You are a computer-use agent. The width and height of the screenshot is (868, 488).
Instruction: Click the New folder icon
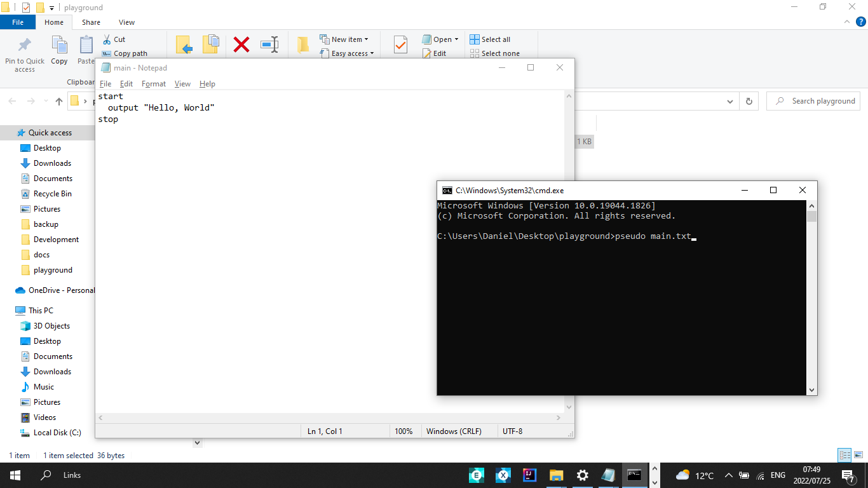click(x=303, y=44)
